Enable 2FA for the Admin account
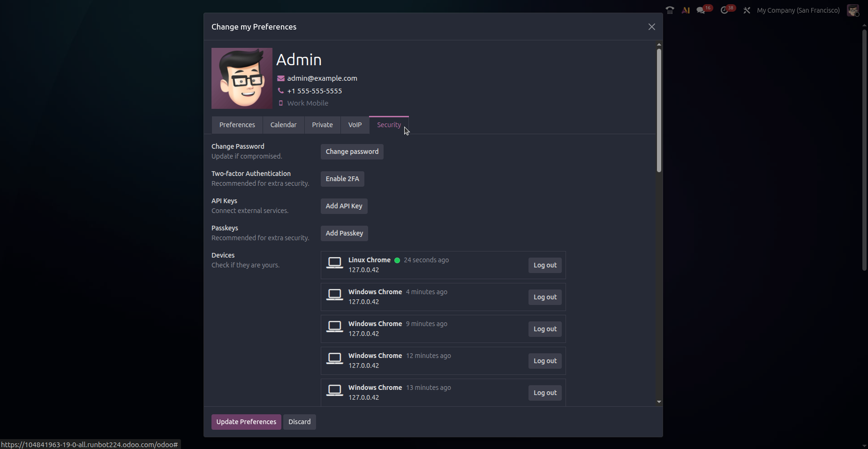 point(342,179)
